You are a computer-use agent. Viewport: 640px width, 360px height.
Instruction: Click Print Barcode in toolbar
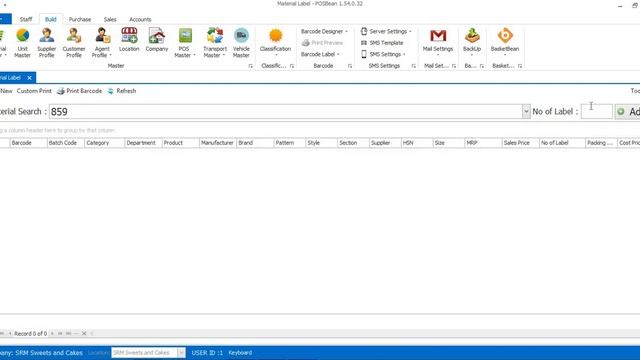80,91
